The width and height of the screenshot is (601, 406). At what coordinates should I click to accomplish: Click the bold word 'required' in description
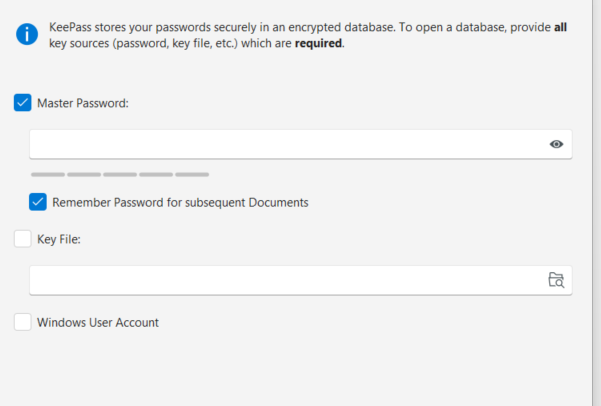pos(317,44)
